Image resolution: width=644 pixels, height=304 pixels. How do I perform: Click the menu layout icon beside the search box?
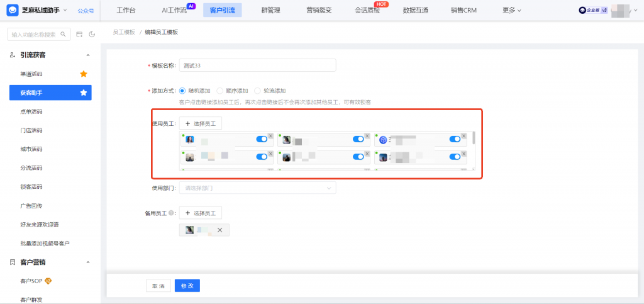click(80, 35)
